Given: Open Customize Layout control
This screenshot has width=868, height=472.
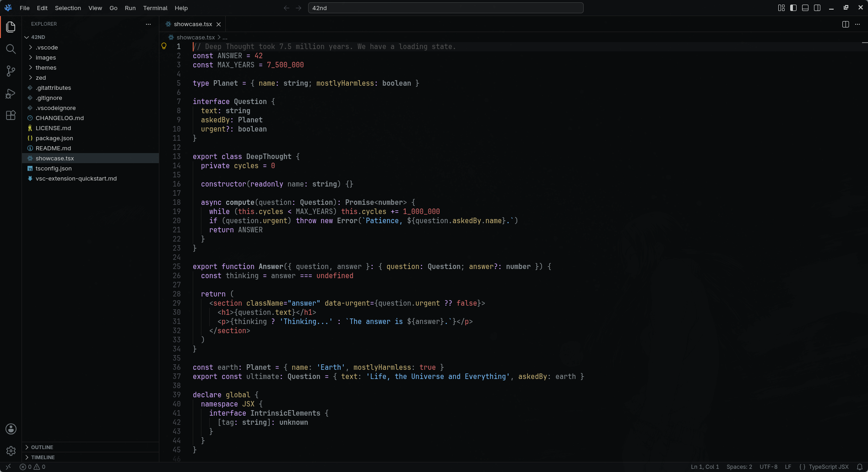Looking at the screenshot, I should 781,8.
